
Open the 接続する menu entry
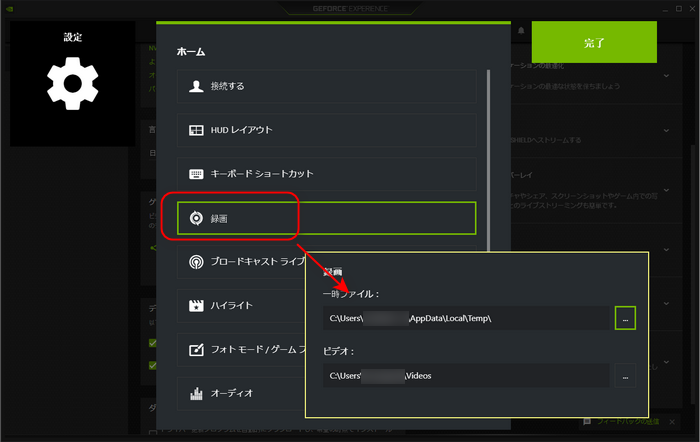[326, 86]
